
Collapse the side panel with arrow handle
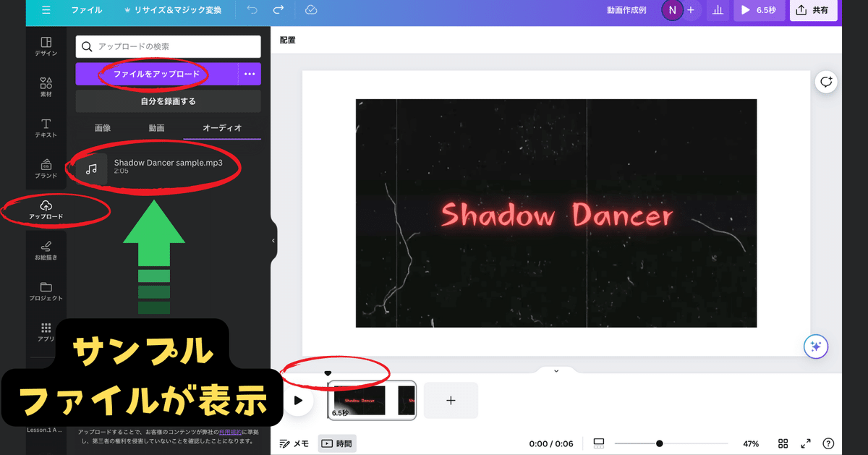(273, 240)
